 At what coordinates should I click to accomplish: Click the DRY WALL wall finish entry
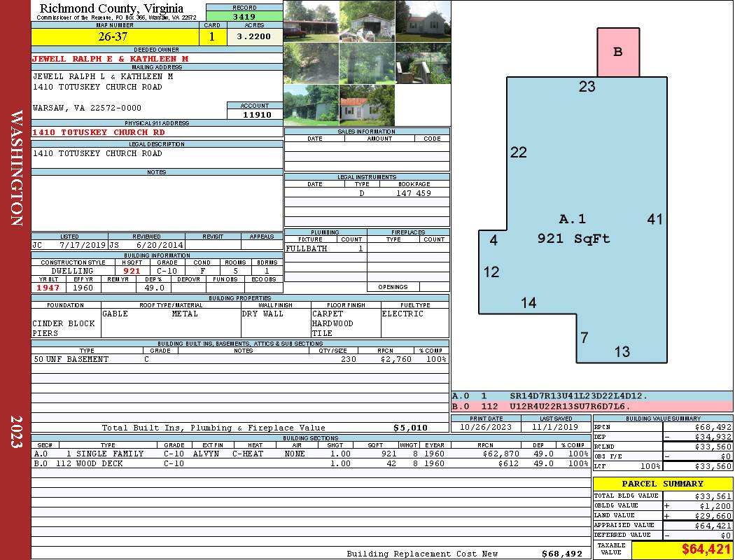(262, 314)
